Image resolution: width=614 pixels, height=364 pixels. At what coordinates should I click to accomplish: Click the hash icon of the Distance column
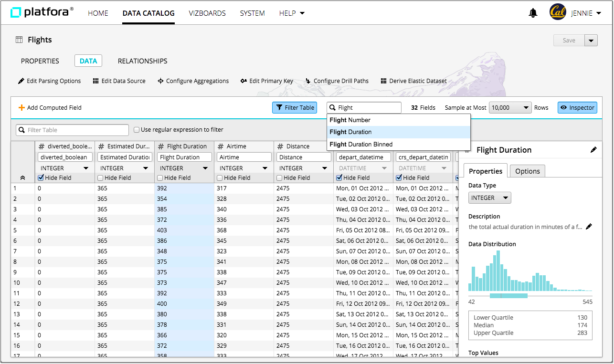[x=280, y=146]
